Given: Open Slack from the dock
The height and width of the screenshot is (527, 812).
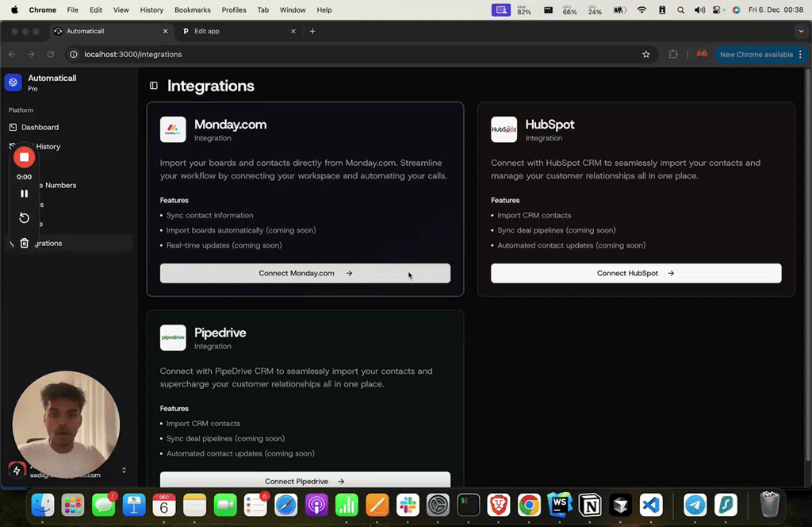Looking at the screenshot, I should point(408,505).
